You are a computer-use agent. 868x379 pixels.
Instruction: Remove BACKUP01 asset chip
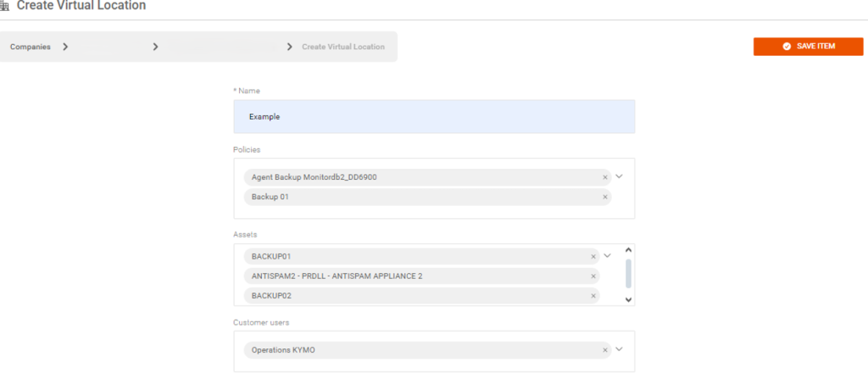593,255
